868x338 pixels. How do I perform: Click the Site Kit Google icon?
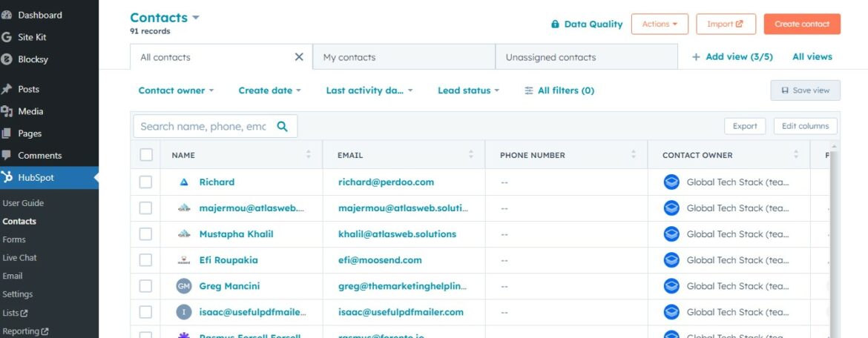coord(7,37)
